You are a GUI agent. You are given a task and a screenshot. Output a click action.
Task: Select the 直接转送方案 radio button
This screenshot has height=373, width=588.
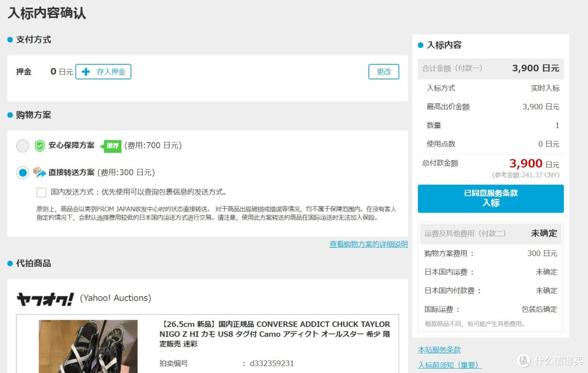click(23, 173)
